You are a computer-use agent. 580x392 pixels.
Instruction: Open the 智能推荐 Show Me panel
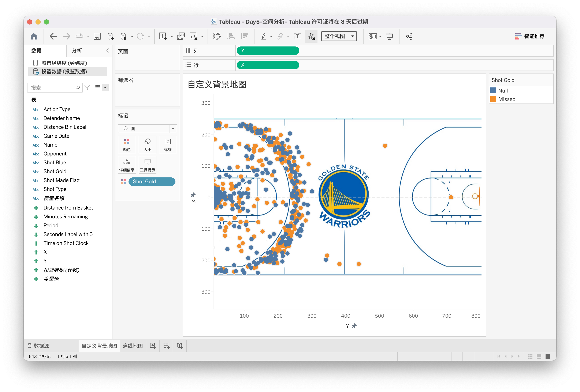pyautogui.click(x=529, y=36)
